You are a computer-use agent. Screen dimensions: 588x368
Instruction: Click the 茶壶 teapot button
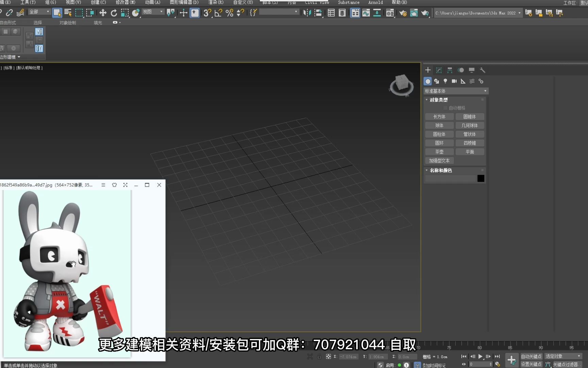click(439, 152)
